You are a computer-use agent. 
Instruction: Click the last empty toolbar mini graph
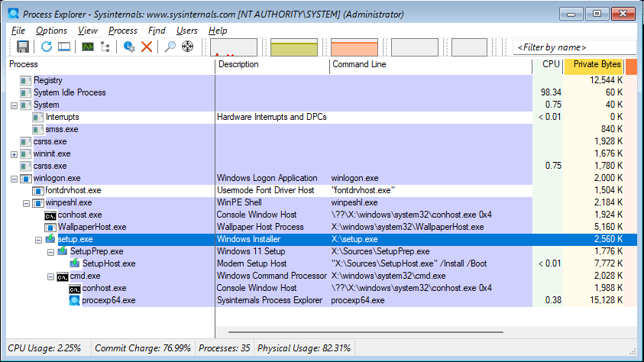pos(470,47)
